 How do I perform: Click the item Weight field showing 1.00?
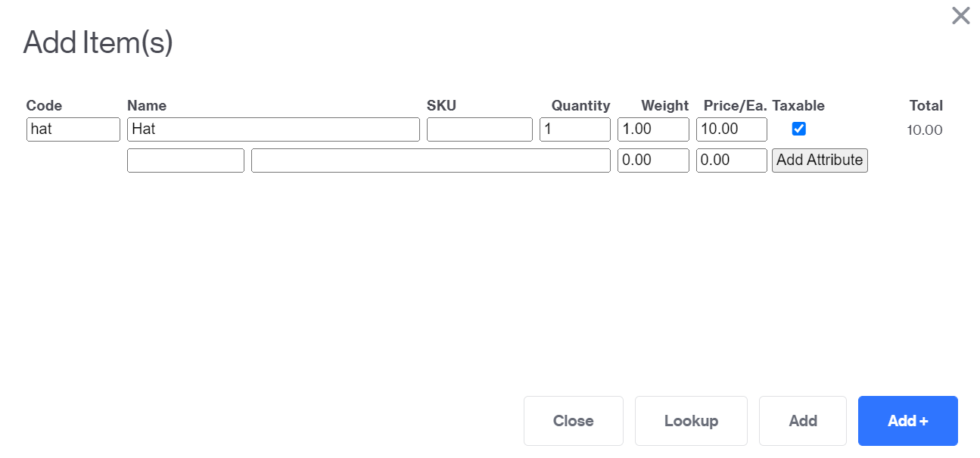653,129
